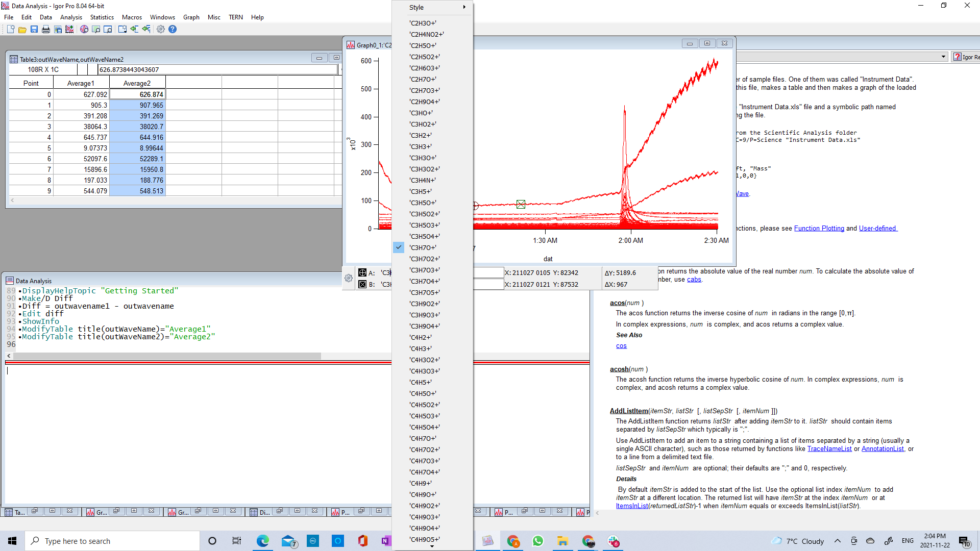Open the File menu
This screenshot has height=551, width=980.
coord(9,17)
